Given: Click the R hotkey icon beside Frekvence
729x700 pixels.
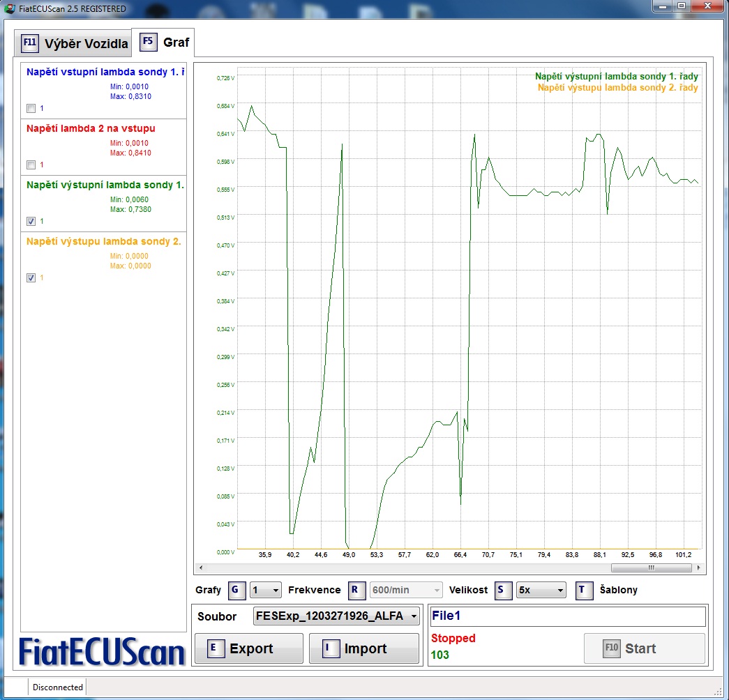Looking at the screenshot, I should [357, 591].
